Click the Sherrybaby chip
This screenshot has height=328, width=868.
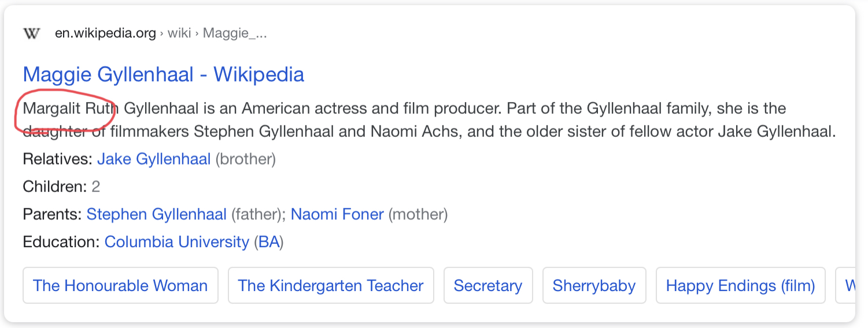[594, 285]
